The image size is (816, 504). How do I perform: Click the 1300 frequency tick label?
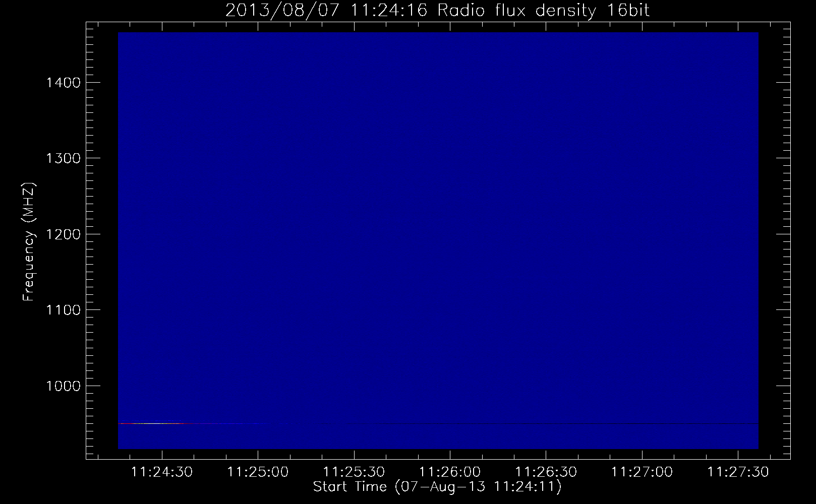[x=64, y=158]
